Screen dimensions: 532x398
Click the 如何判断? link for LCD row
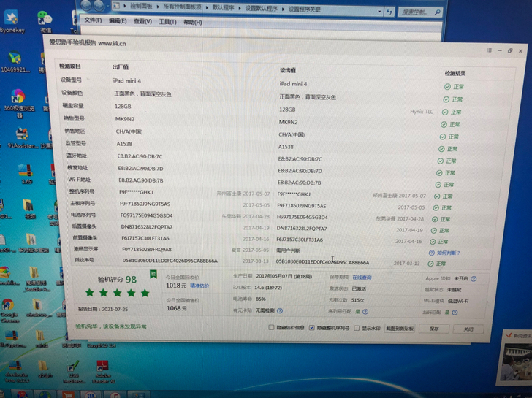coord(448,253)
